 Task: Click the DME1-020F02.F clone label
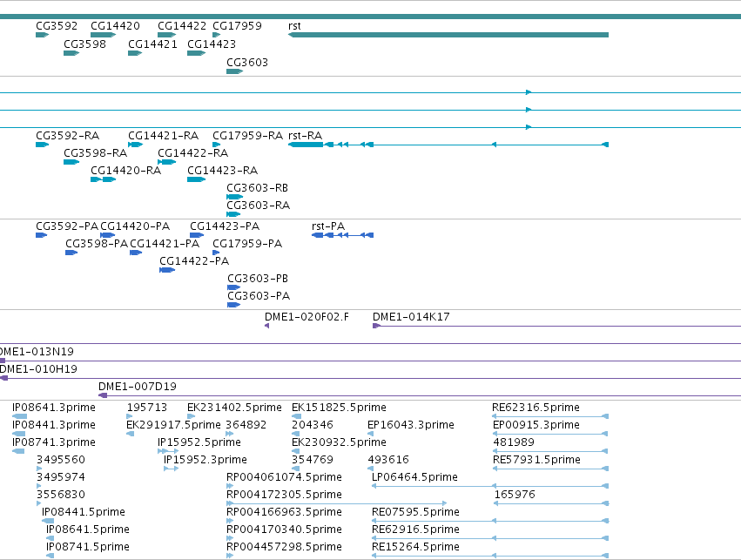[x=307, y=317]
